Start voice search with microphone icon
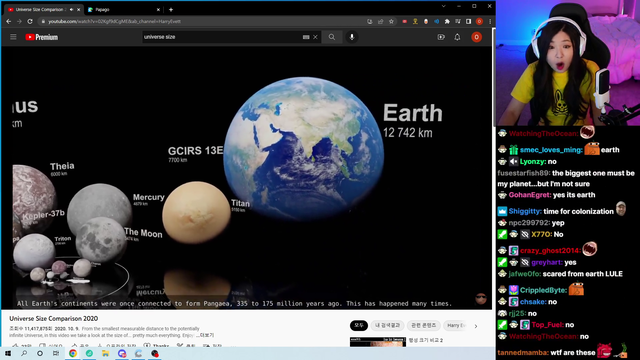This screenshot has height=360, width=640. click(x=352, y=37)
